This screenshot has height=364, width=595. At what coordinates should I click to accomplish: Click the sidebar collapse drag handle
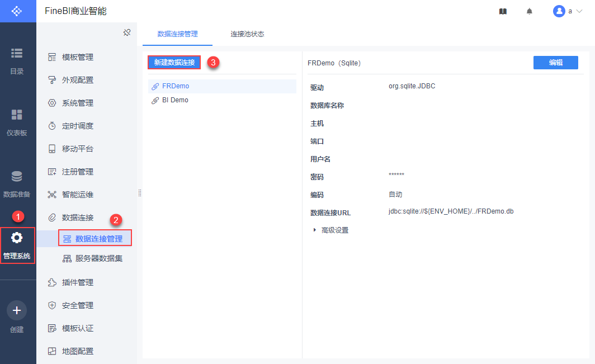[140, 193]
